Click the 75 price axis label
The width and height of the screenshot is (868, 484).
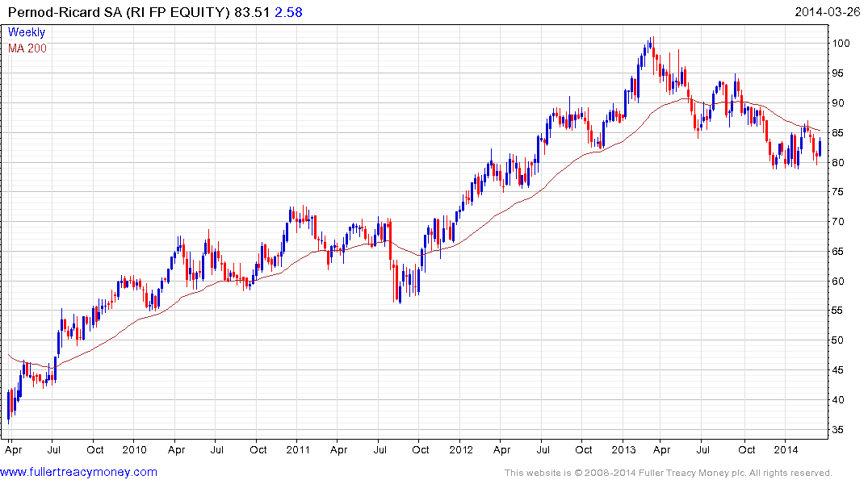[x=839, y=192]
